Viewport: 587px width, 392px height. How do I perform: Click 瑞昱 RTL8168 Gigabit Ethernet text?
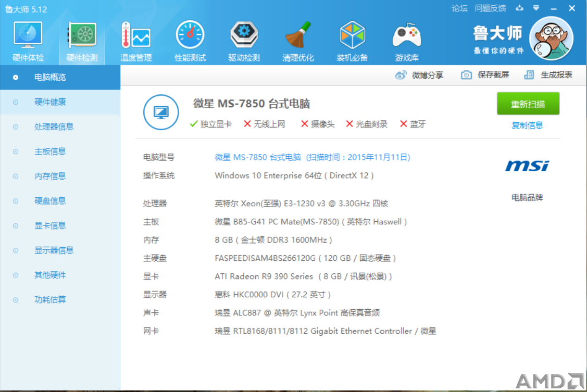(x=326, y=331)
